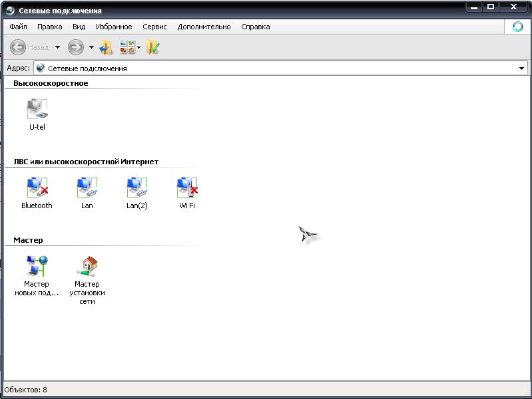Click the Wi Fi label text
This screenshot has height=399, width=532.
click(x=187, y=205)
